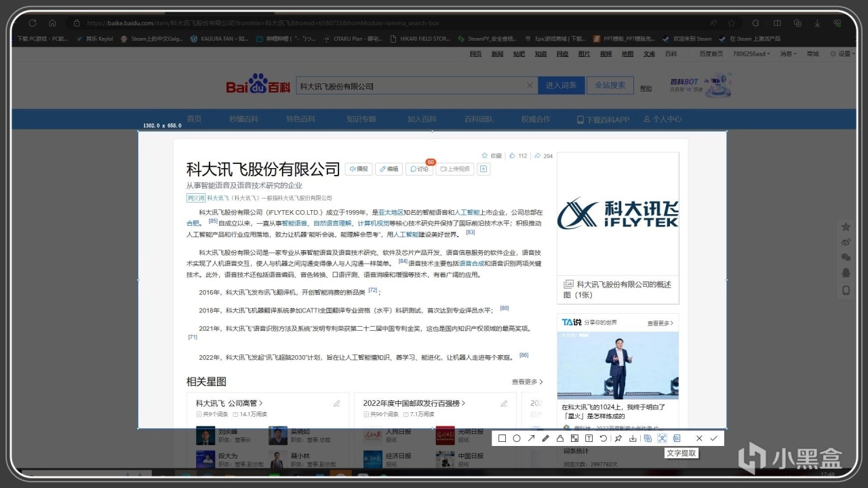
Task: Open the 个人中心 link
Action: [663, 119]
